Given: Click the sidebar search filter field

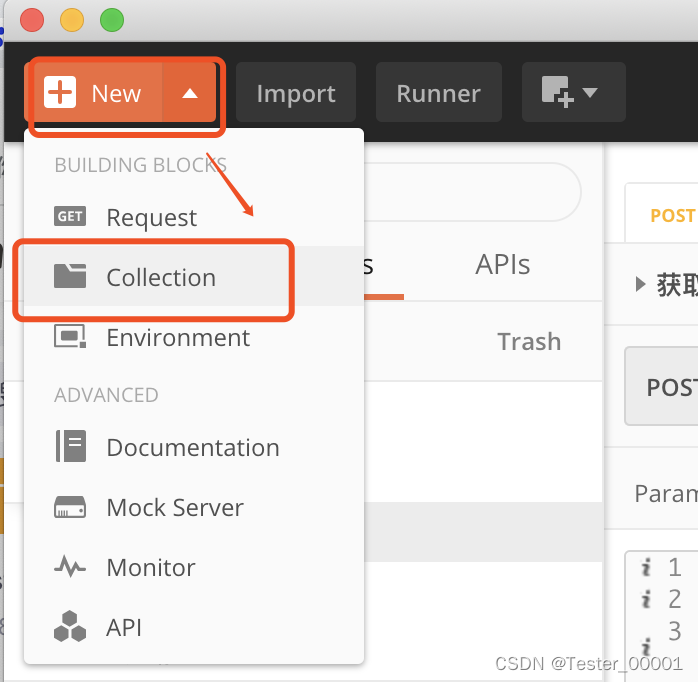Looking at the screenshot, I should click(472, 192).
